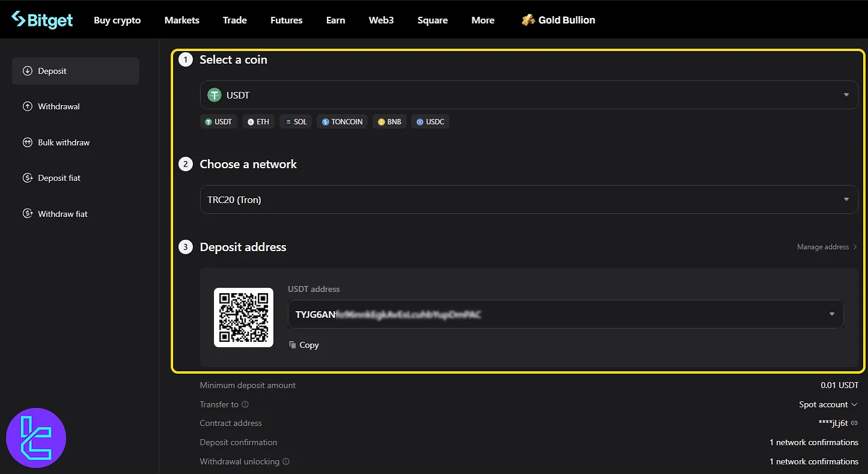Image resolution: width=868 pixels, height=474 pixels.
Task: Click the gold bars icon
Action: tap(528, 20)
